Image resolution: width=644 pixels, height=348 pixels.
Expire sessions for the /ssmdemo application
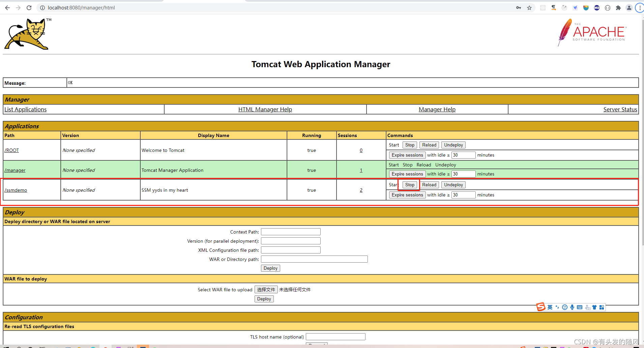407,195
